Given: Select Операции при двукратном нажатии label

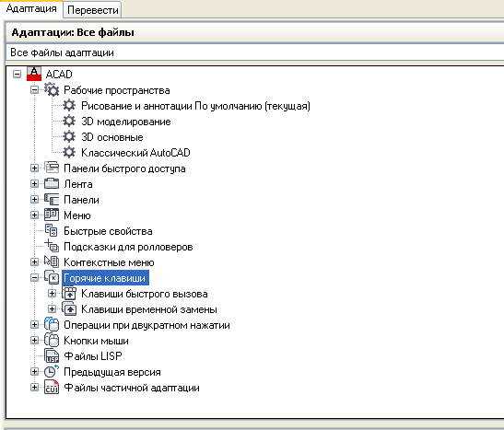Looking at the screenshot, I should click(x=147, y=325).
